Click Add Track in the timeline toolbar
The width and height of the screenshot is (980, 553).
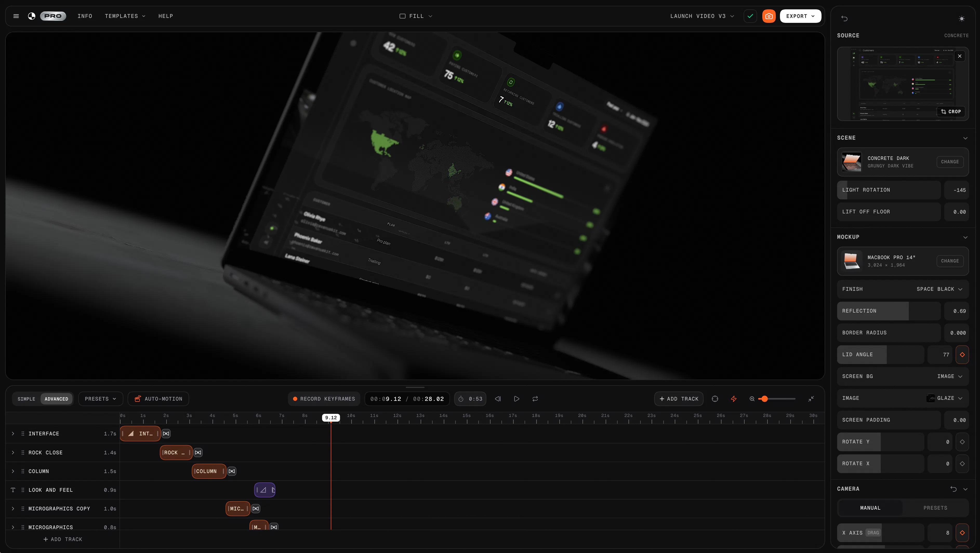[x=679, y=399]
